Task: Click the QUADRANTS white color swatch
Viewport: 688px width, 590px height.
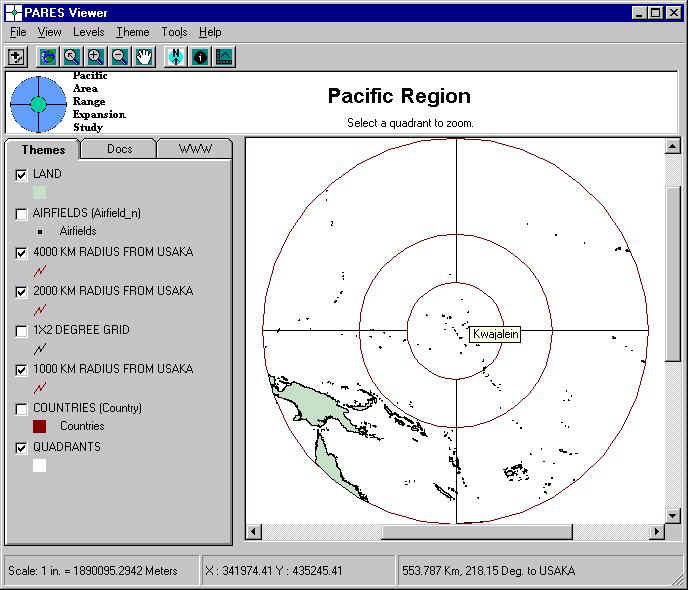Action: (x=39, y=465)
